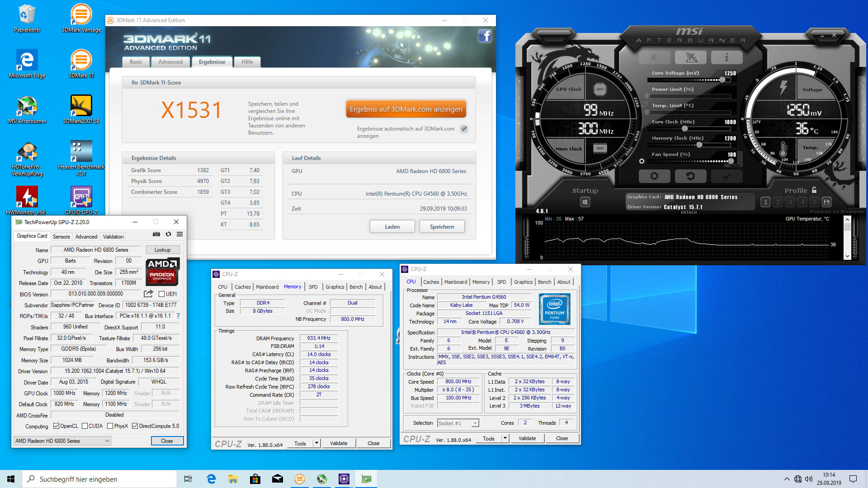The height and width of the screenshot is (488, 868).
Task: Click the Laden button
Action: coord(392,227)
